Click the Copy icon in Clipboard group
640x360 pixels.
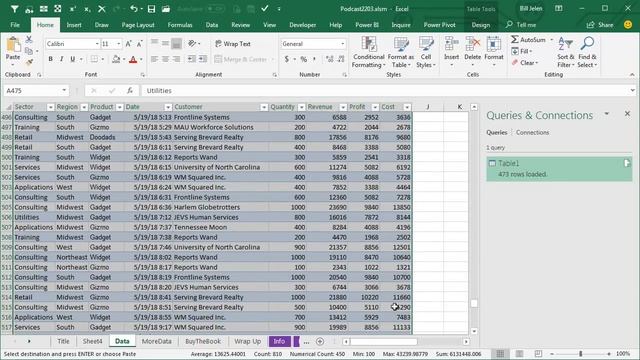(x=29, y=51)
